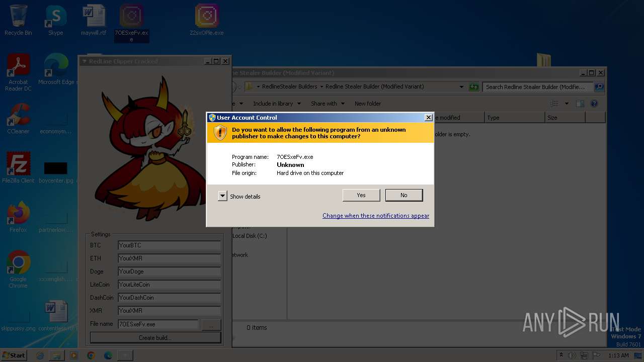This screenshot has height=362, width=644.
Task: Click the Action Center flag tray icon
Action: click(597, 355)
